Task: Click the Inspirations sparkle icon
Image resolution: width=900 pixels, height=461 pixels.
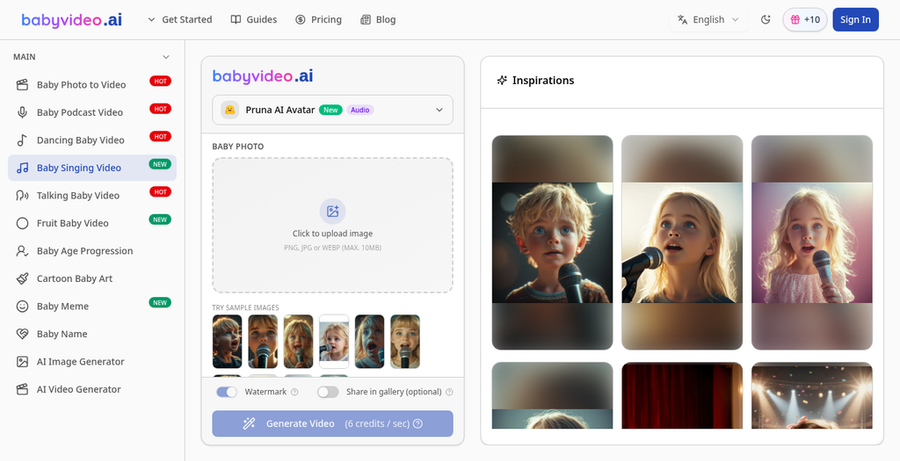Action: coord(502,80)
